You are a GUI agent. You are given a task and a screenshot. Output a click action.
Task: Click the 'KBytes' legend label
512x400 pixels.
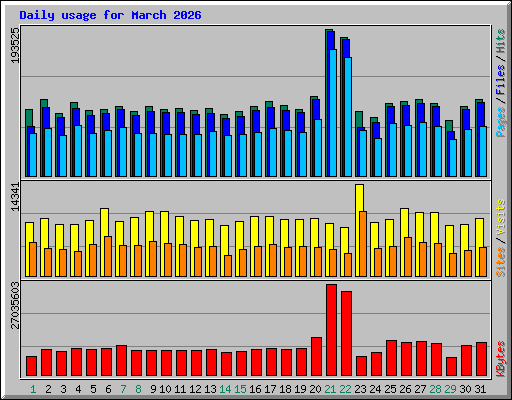point(501,359)
